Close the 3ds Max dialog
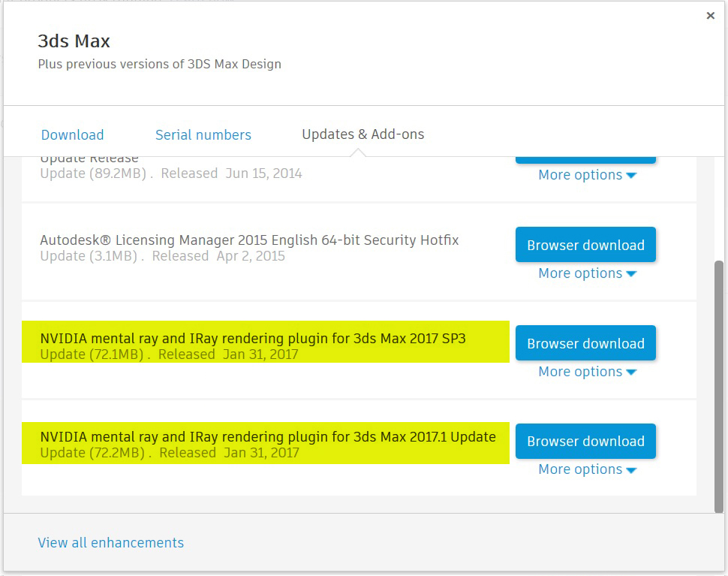The image size is (728, 576). (x=710, y=16)
